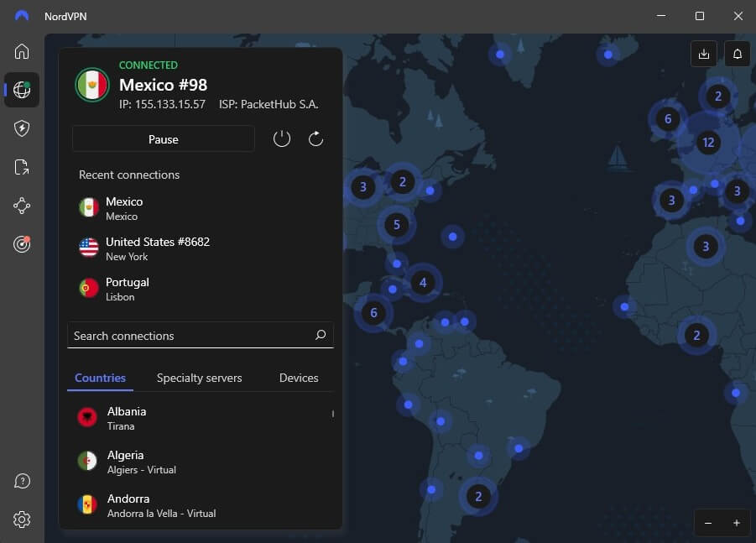Screen dimensions: 756x543
Task: Select United States #8682 New York
Action: (x=200, y=248)
